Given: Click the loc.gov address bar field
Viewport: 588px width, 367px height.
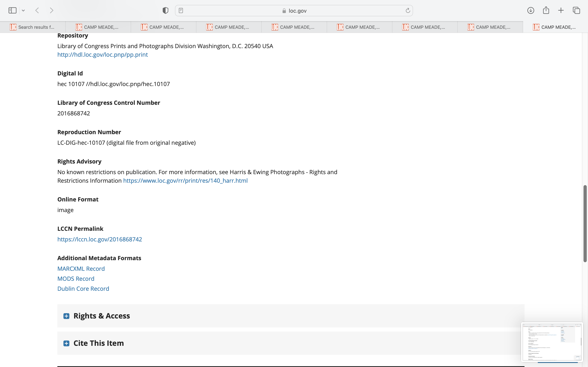Looking at the screenshot, I should pos(294,11).
